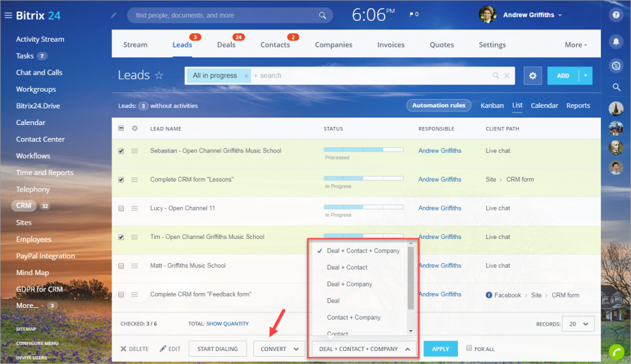Click the Facebook icon in client path
This screenshot has height=364, width=631.
click(x=489, y=295)
